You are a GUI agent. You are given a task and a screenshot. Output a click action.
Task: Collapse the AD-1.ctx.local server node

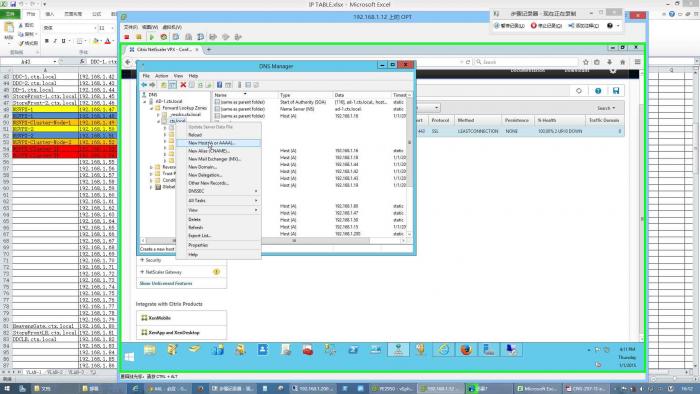click(145, 102)
